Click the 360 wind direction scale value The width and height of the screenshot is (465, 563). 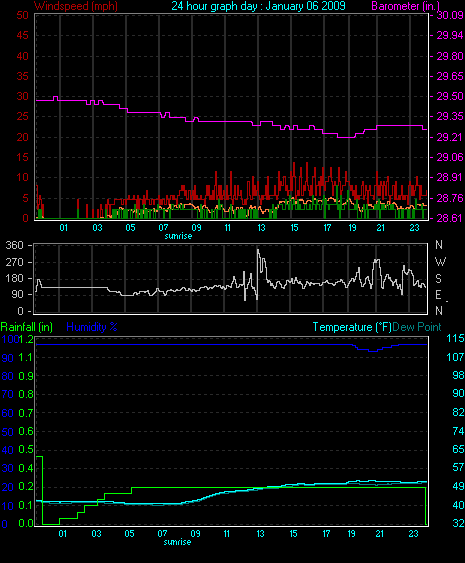point(14,245)
